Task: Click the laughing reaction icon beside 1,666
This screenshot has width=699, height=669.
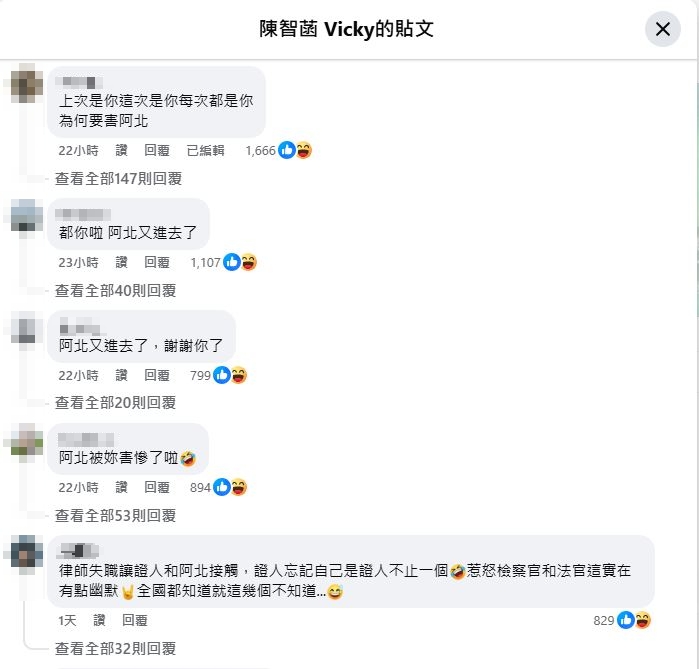Action: point(304,150)
